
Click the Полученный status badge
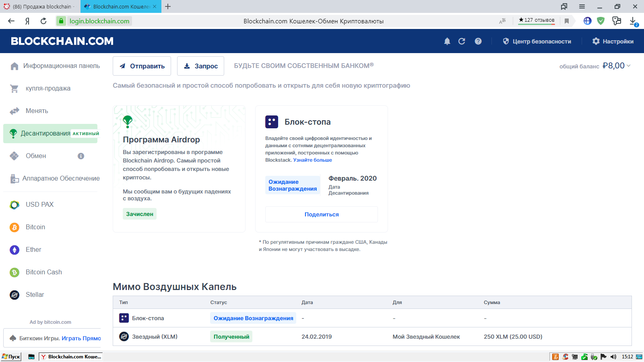click(x=231, y=337)
